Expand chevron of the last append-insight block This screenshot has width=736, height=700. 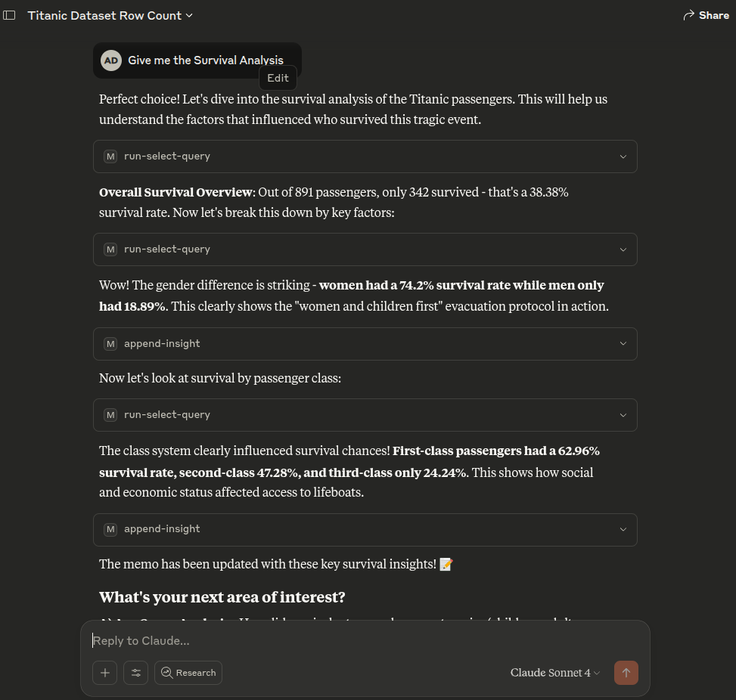623,529
